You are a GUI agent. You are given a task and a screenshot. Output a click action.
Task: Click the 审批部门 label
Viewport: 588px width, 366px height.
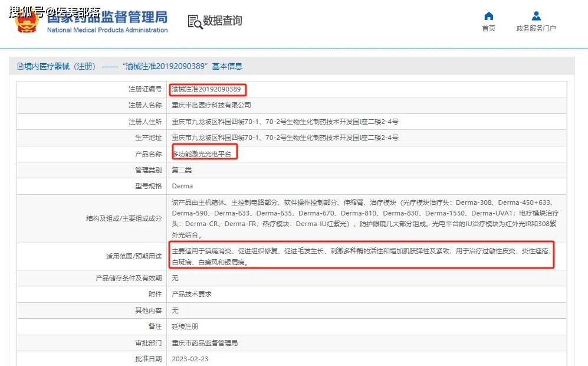[149, 343]
